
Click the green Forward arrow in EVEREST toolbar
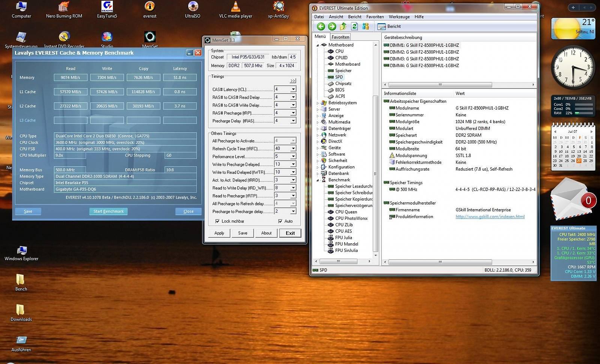pyautogui.click(x=332, y=26)
